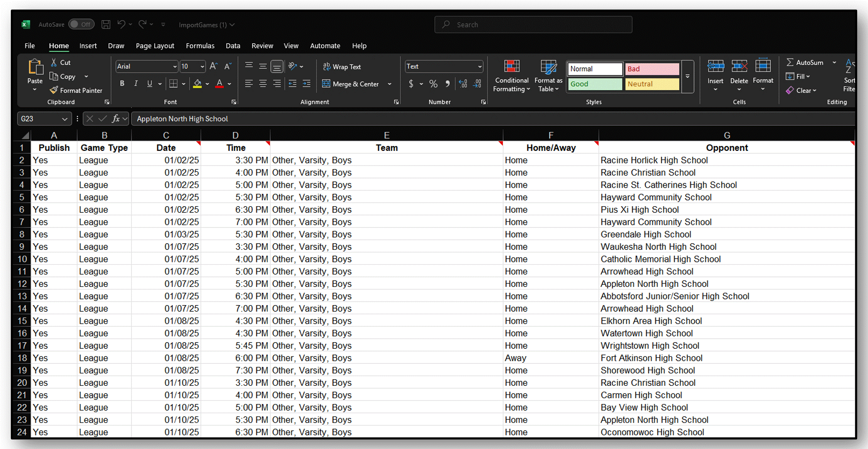The image size is (868, 449).
Task: Expand the cell Styles gallery
Action: click(687, 76)
